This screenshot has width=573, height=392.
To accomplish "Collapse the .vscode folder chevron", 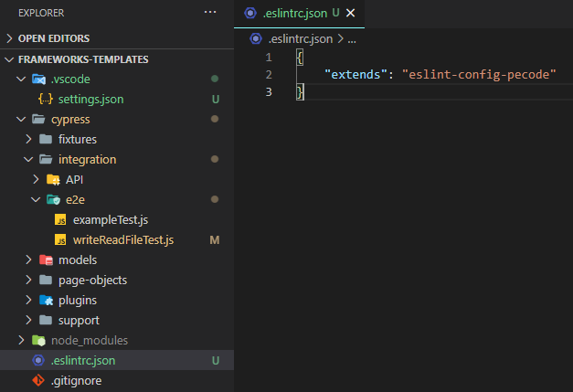I will tap(23, 79).
